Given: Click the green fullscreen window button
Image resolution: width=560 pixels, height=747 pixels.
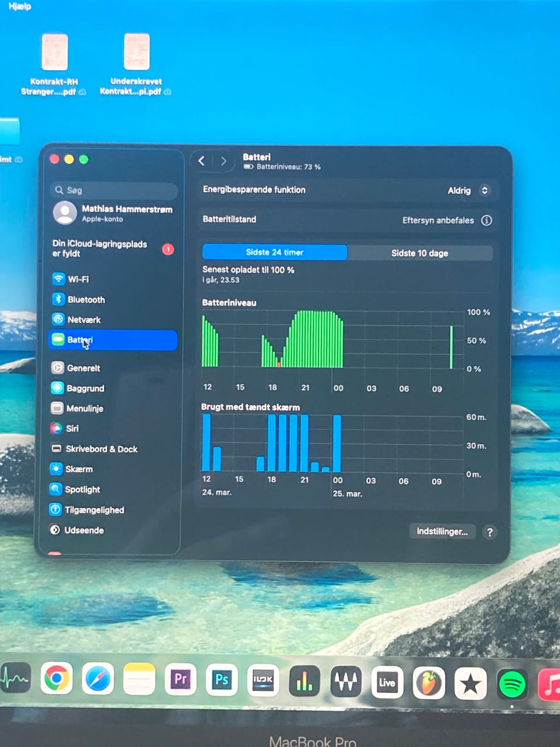Looking at the screenshot, I should click(84, 159).
